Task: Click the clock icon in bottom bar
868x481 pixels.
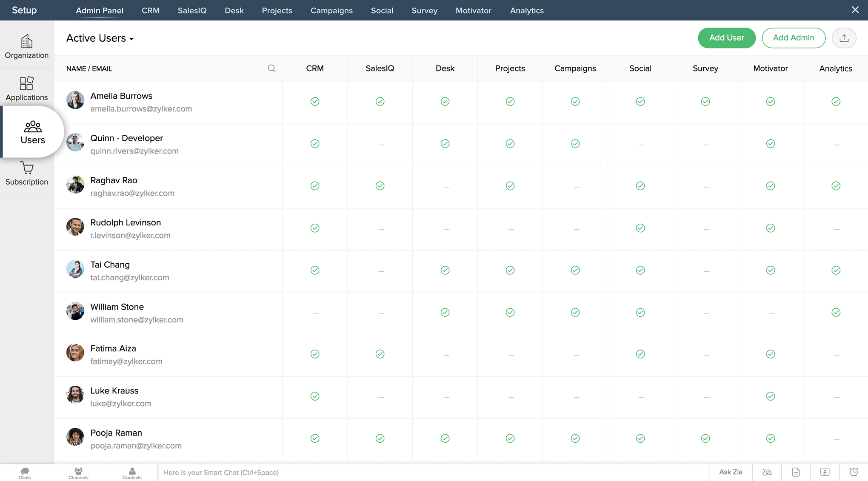Action: tap(854, 472)
